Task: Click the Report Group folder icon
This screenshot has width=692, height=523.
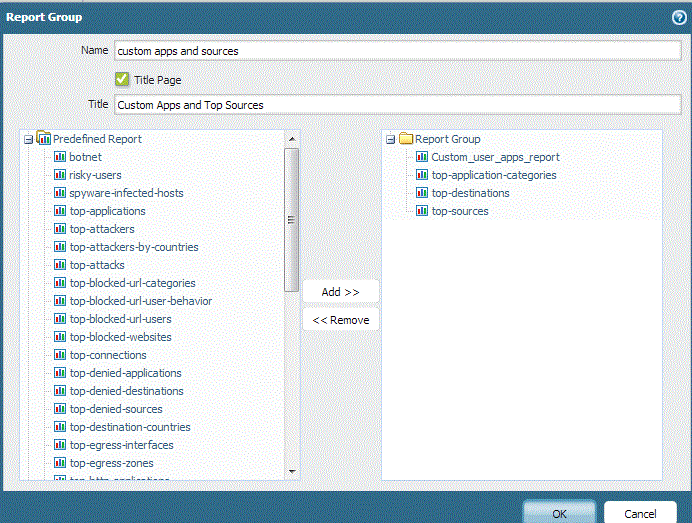Action: [406, 139]
